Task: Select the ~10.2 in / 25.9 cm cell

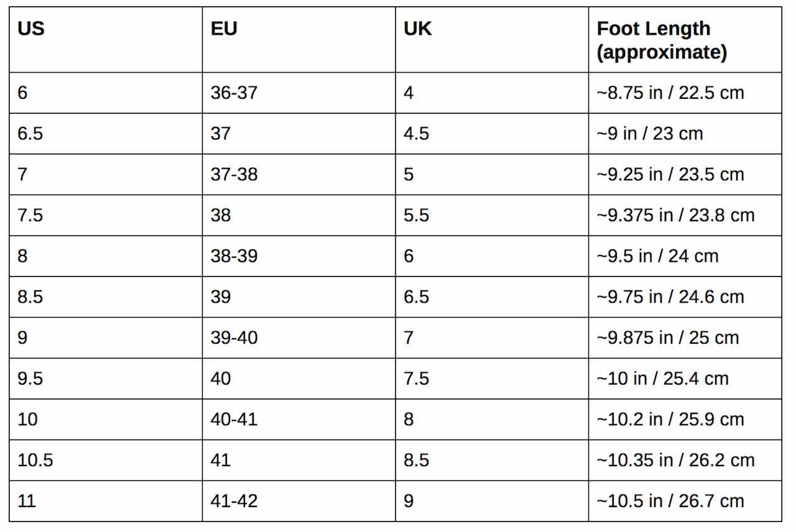Action: coord(670,420)
